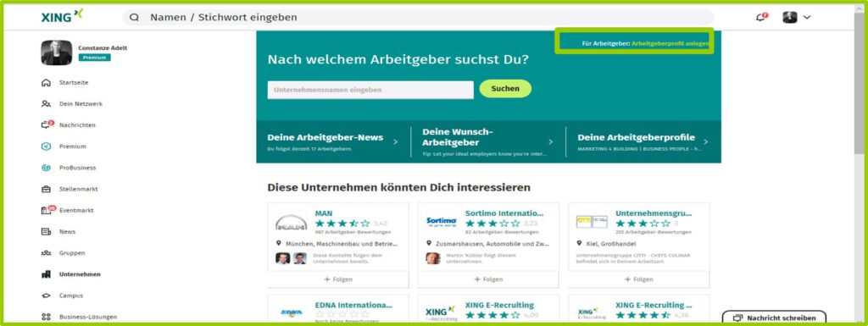Open the Startseite home icon
Viewport: 868px width, 326px height.
[47, 83]
